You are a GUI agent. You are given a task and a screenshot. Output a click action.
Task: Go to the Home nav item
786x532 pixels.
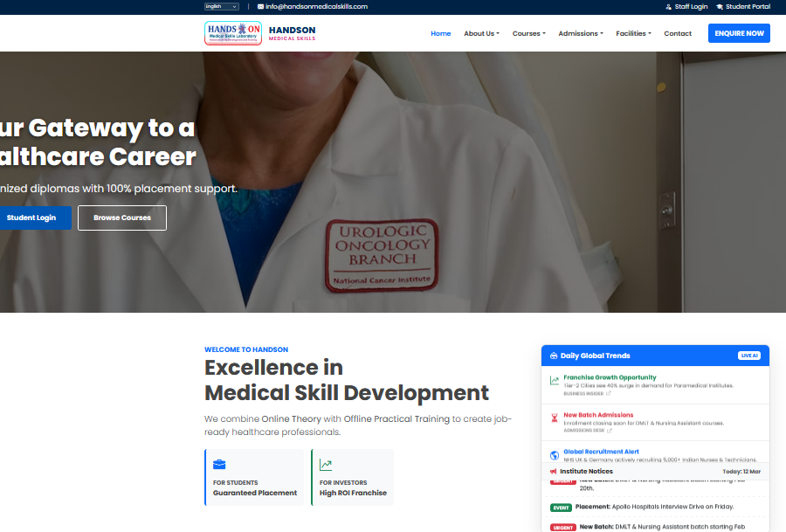pos(441,33)
